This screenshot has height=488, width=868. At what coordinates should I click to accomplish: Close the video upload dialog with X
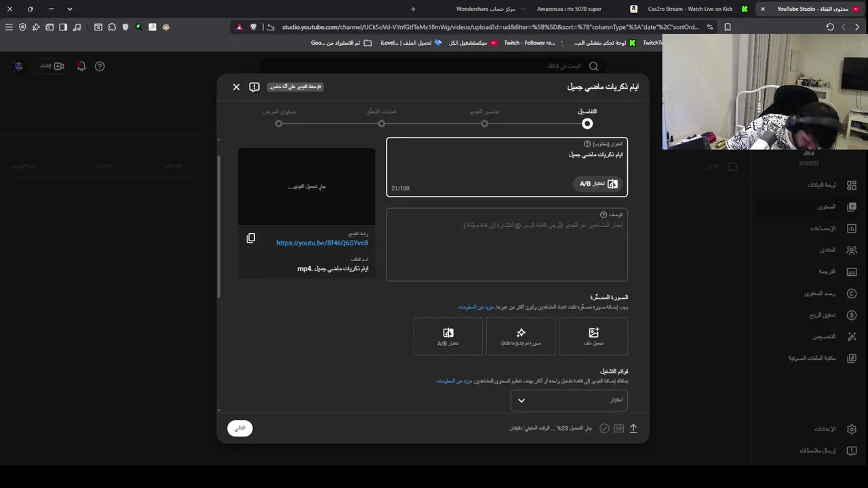(x=236, y=87)
